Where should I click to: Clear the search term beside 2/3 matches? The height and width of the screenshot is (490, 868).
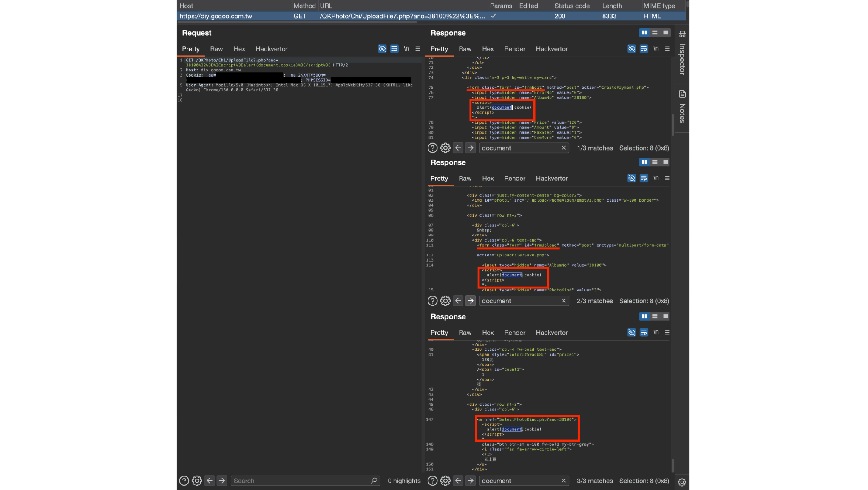click(x=564, y=301)
